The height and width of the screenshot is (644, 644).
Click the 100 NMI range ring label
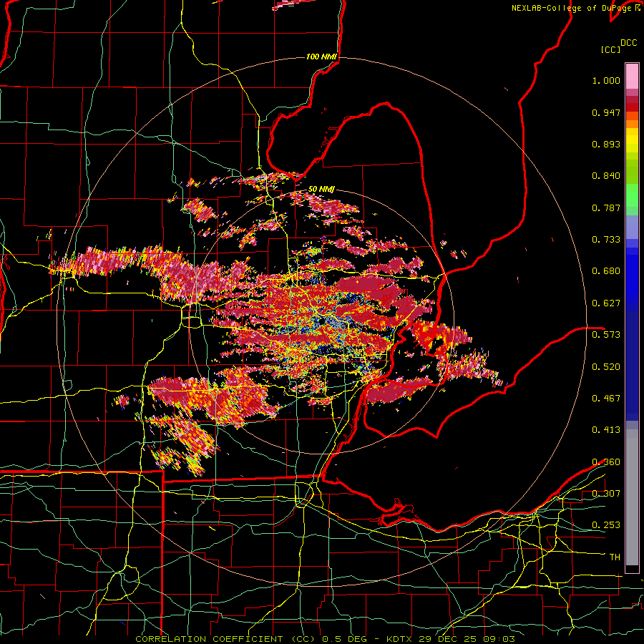click(321, 57)
